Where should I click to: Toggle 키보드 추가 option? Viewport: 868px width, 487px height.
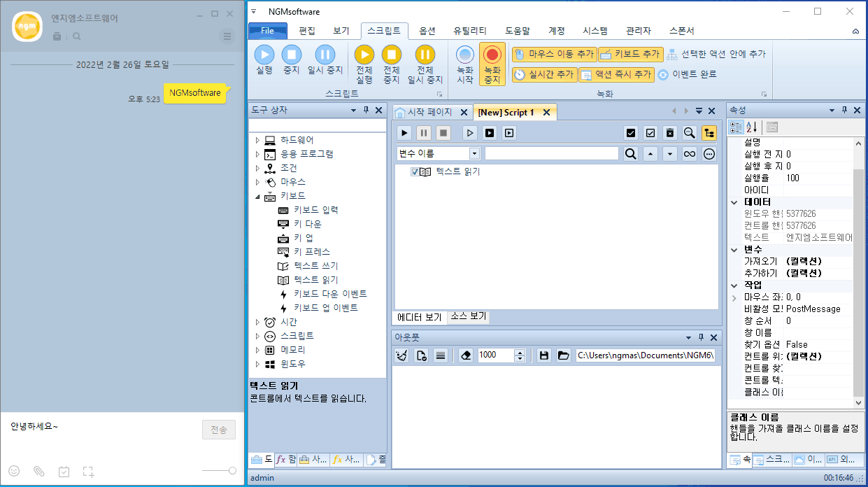631,54
